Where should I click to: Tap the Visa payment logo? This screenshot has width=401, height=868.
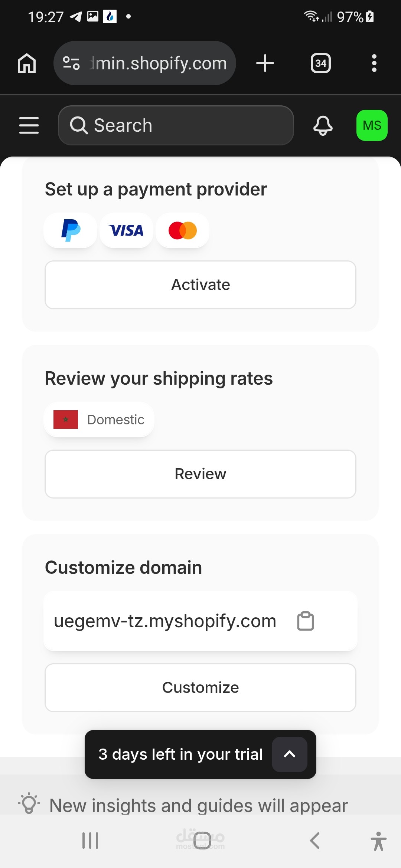[126, 230]
